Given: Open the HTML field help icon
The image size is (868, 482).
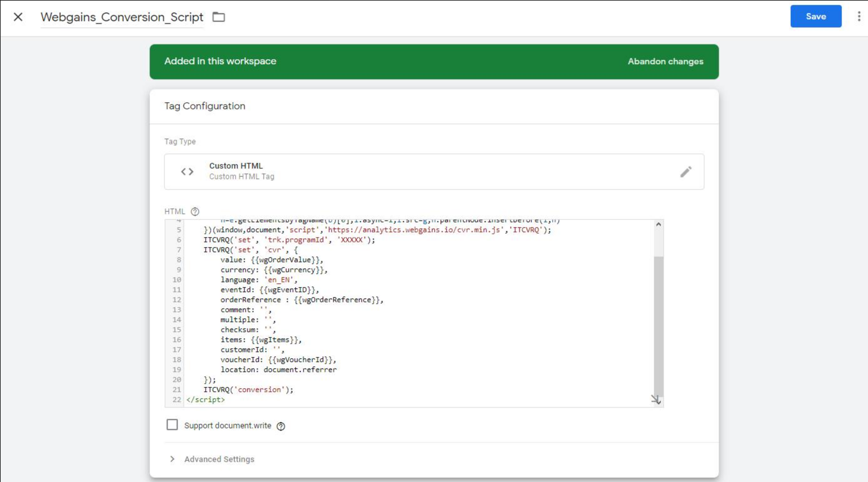Looking at the screenshot, I should [195, 212].
